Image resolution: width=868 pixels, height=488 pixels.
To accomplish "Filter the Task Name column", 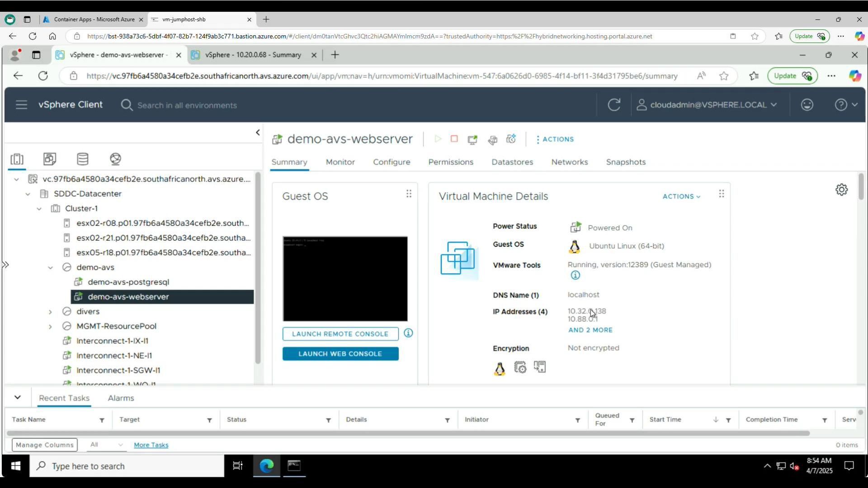I will pos(102,420).
